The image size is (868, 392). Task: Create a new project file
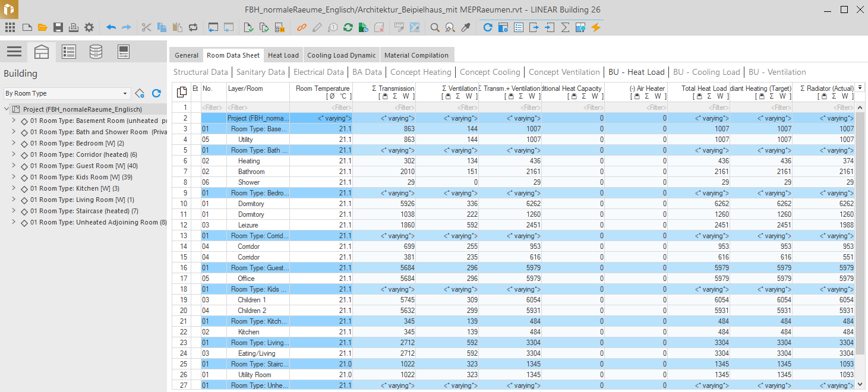point(27,27)
